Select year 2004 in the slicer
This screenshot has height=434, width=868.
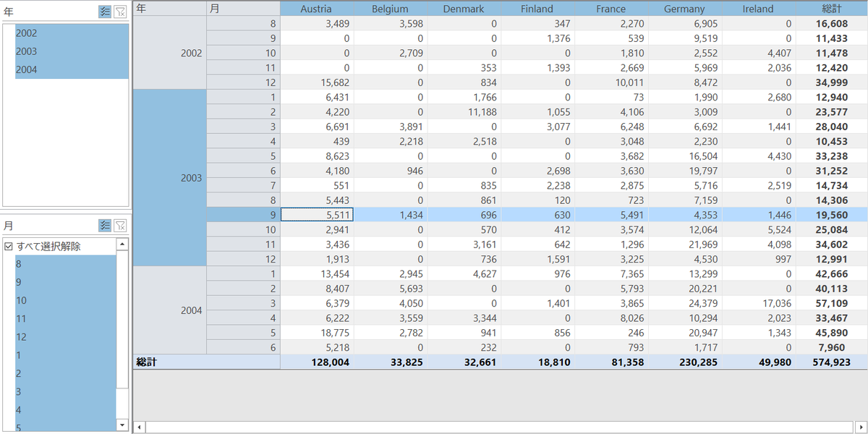[x=72, y=69]
